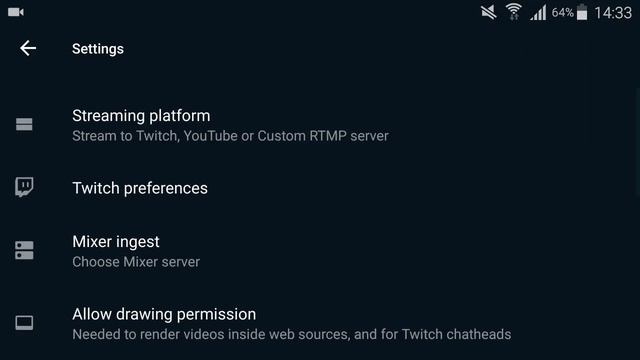Click the Settings title text
640x360 pixels.
click(98, 49)
